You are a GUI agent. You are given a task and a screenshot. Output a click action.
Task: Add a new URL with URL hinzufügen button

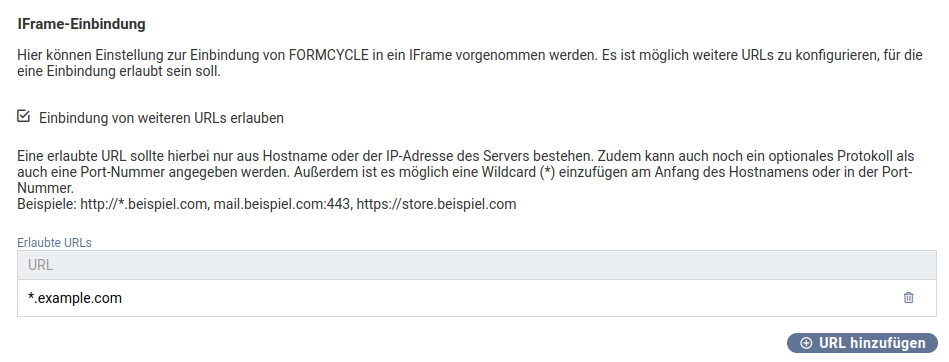point(862,343)
